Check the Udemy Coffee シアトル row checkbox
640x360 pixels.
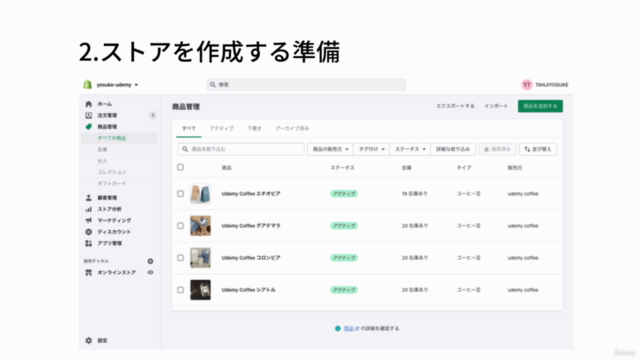pyautogui.click(x=180, y=290)
